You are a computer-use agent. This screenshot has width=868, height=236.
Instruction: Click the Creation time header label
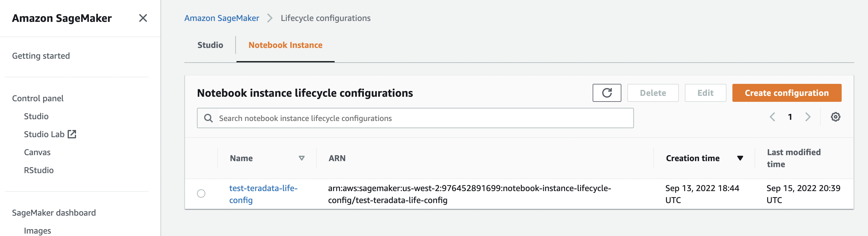pos(692,158)
